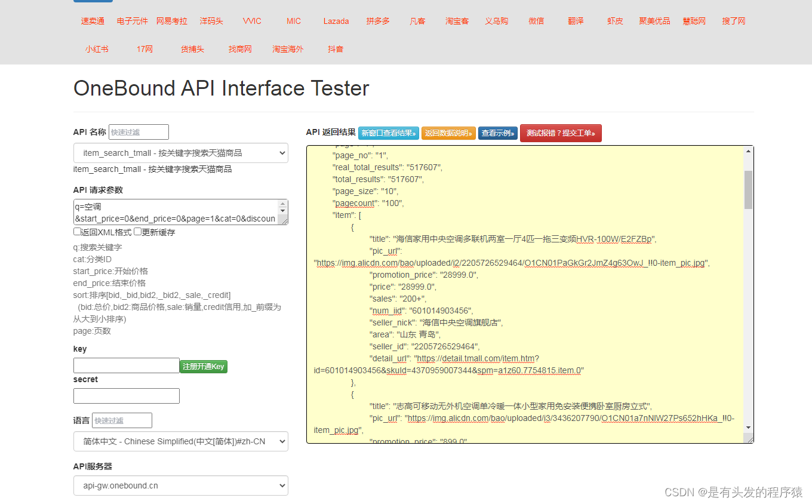The image size is (812, 504).
Task: Switch to the 小红书 tab
Action: coord(97,49)
